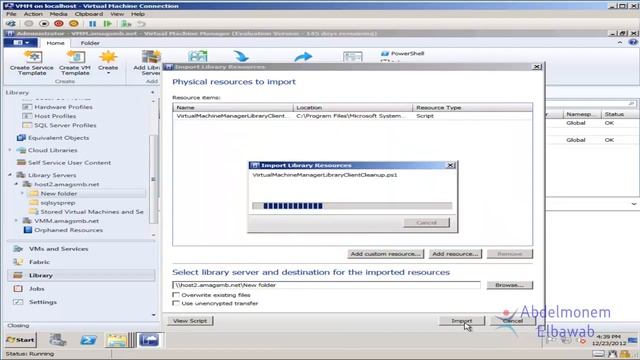
Task: Sort by the Resource Type column header
Action: tap(473, 107)
